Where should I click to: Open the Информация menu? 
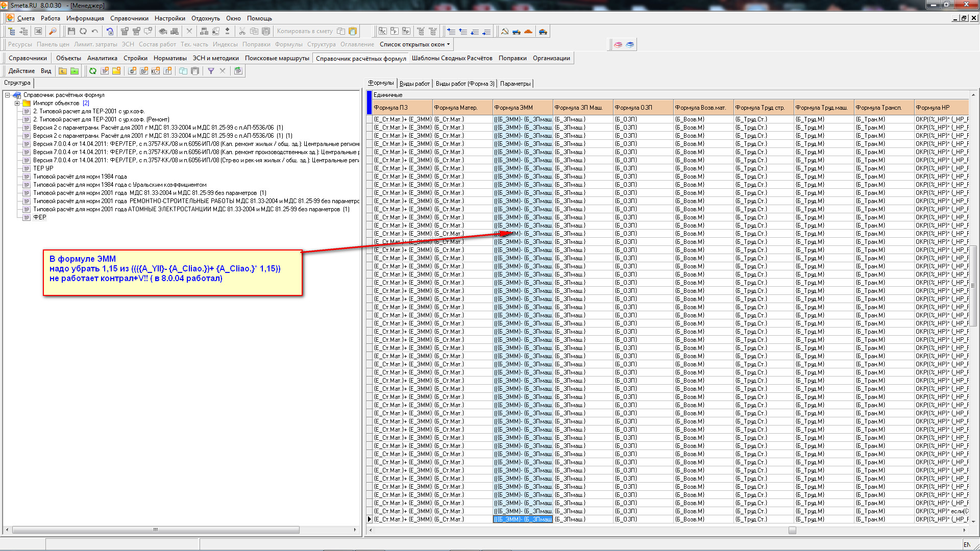click(85, 18)
